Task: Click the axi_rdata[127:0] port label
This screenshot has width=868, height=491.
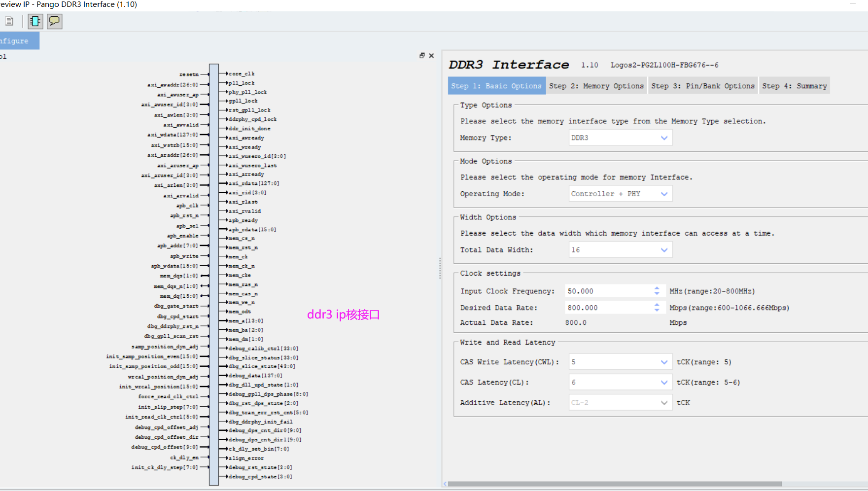Action: click(254, 183)
